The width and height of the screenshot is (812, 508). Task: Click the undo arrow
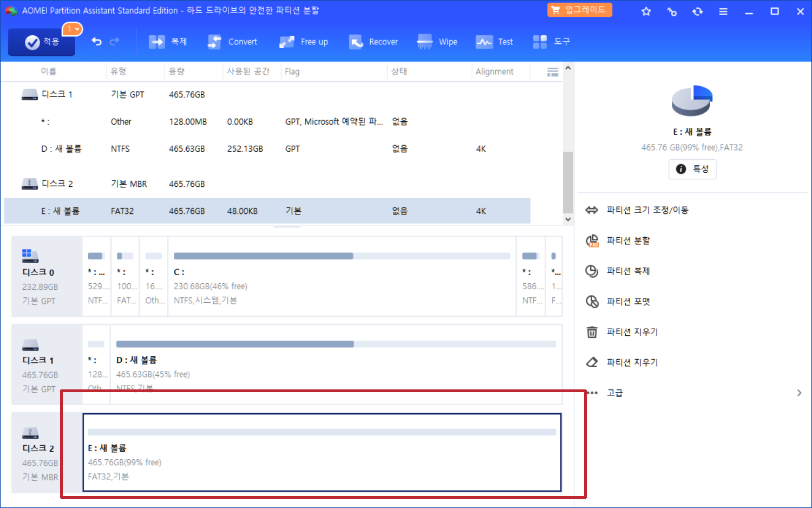[x=96, y=41]
